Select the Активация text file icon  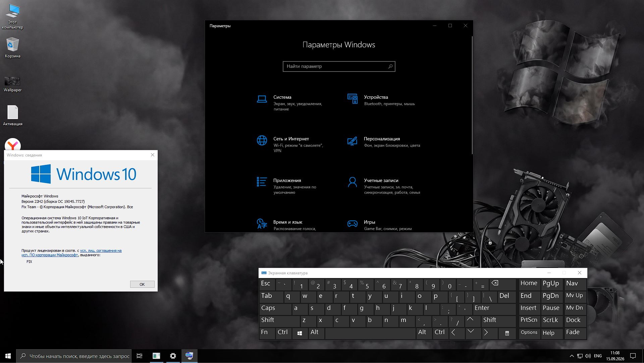coord(13,116)
